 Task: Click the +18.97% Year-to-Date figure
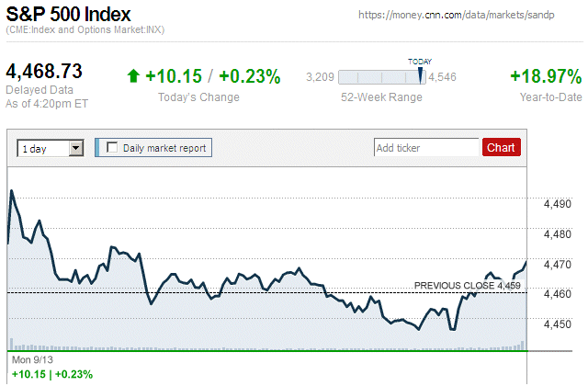tap(546, 76)
